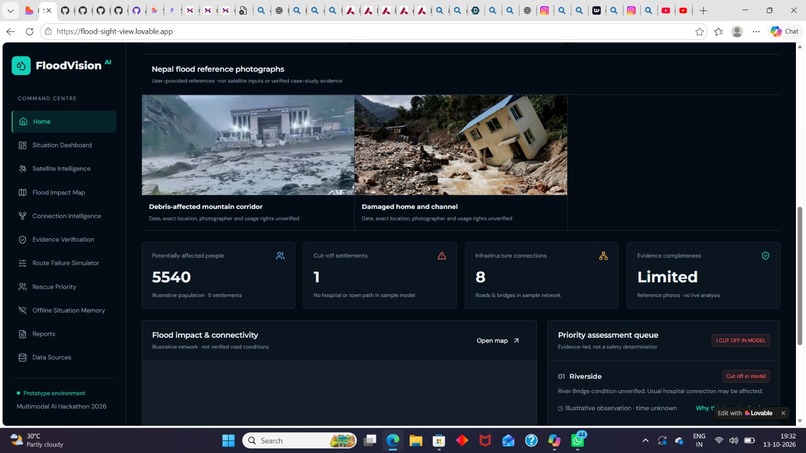Screen dimensions: 806x453
Task: Open File Explorer from taskbar
Action: point(415,441)
